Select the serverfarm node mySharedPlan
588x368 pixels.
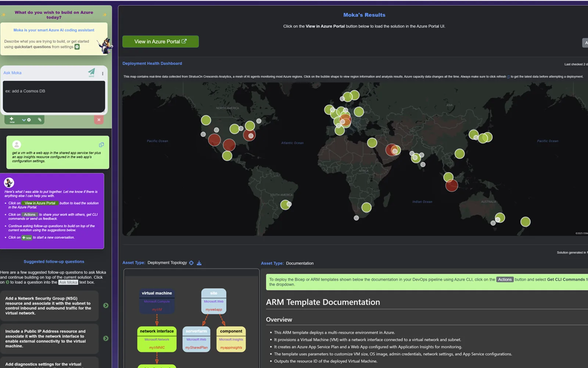(x=196, y=339)
